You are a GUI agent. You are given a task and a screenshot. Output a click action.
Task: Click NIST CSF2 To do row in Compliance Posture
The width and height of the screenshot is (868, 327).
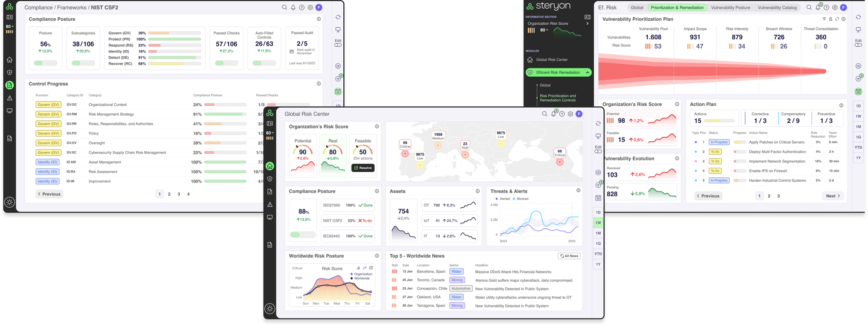[x=348, y=221]
